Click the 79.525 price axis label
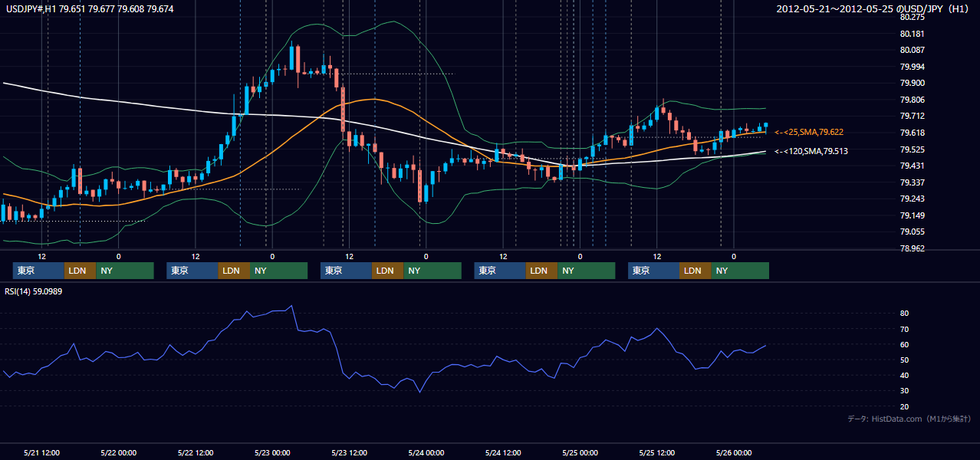980x460 pixels. tap(913, 149)
